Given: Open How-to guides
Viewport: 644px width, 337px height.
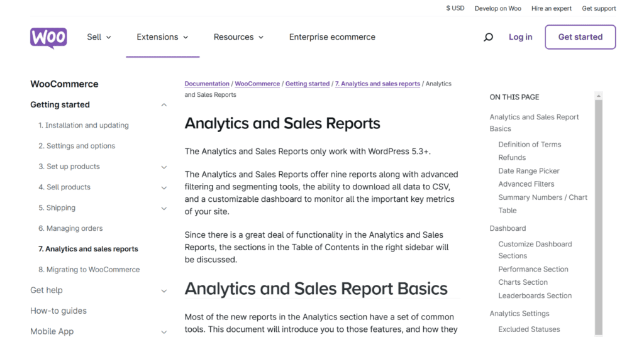Looking at the screenshot, I should (x=58, y=311).
